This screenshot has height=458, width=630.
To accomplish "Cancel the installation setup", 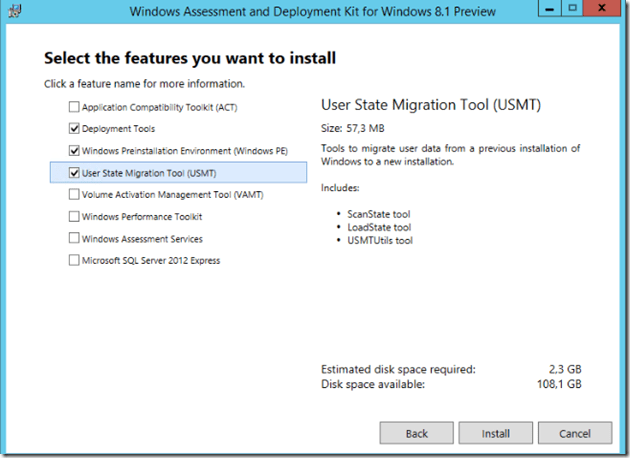I will click(574, 433).
